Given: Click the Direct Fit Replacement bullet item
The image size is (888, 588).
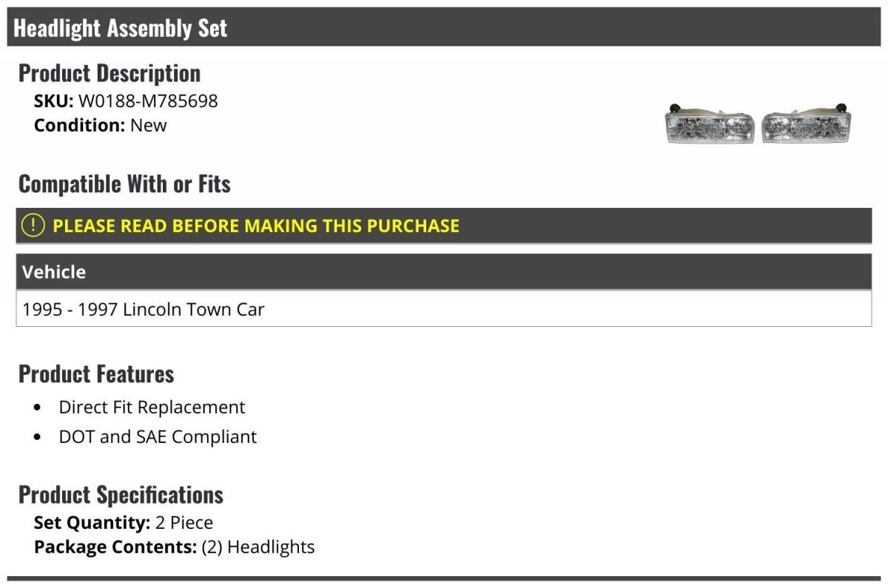Looking at the screenshot, I should coord(152,408).
